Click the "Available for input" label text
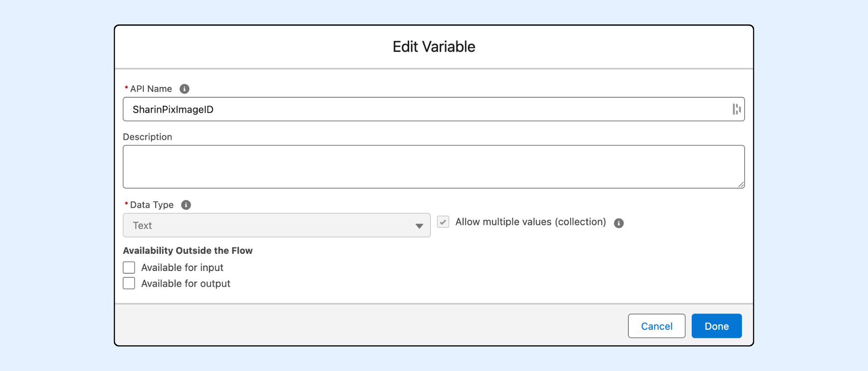This screenshot has height=371, width=868. 182,268
